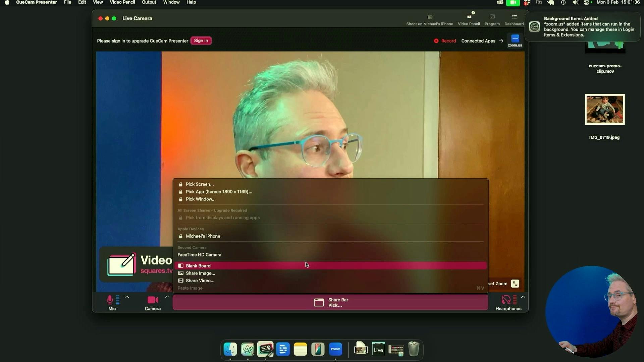Viewport: 644px width, 362px height.
Task: Open the Trash in the Dock
Action: pos(414,349)
